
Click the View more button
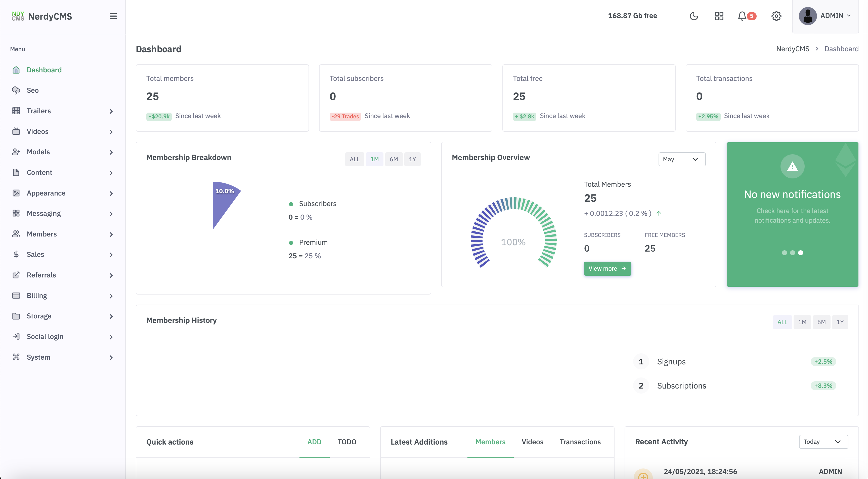(607, 268)
